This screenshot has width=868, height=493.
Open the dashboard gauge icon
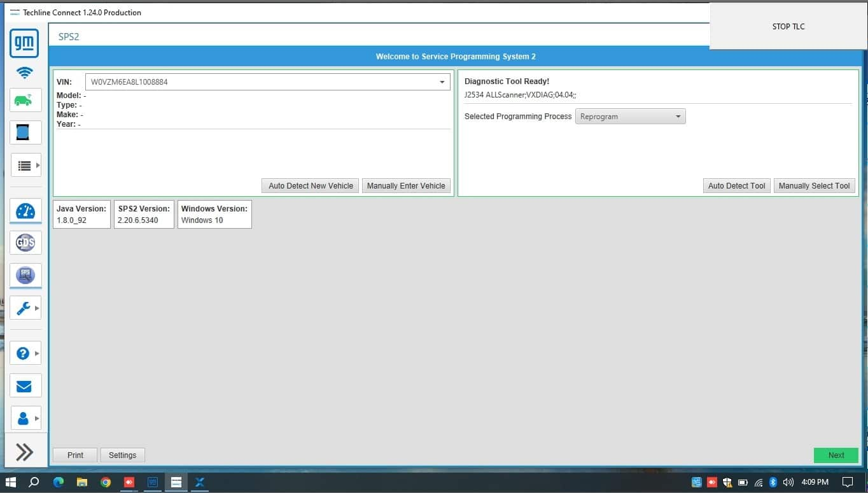coord(25,211)
